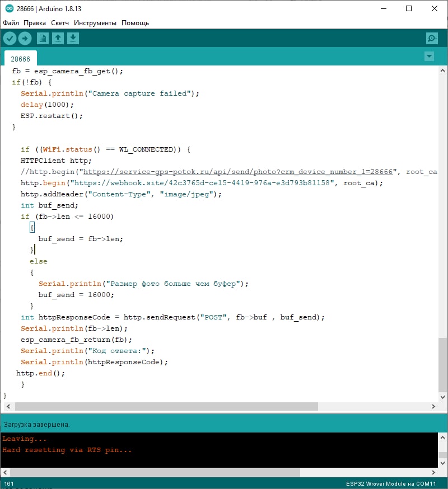
Task: Click 'Hard resetting via RTS pin...' console line
Action: pyautogui.click(x=67, y=450)
